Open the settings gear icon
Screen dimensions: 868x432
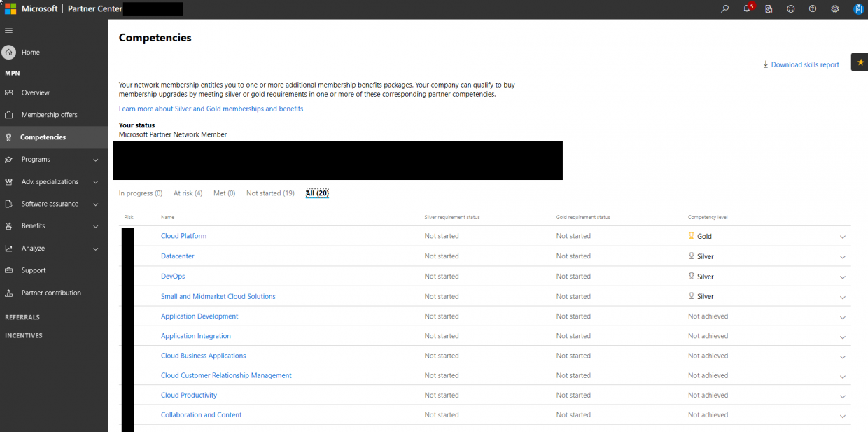(835, 9)
